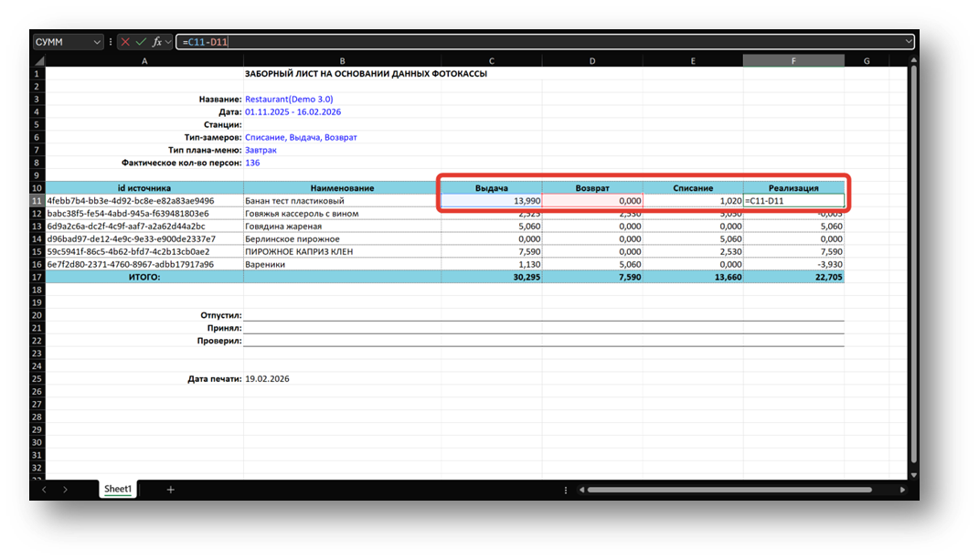Image resolution: width=979 pixels, height=560 pixels.
Task: Select column E header
Action: 693,60
